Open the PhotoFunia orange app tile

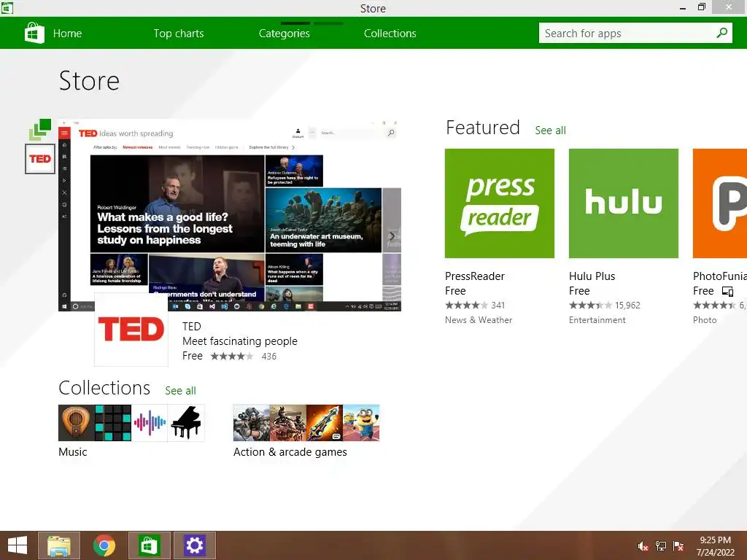(720, 203)
